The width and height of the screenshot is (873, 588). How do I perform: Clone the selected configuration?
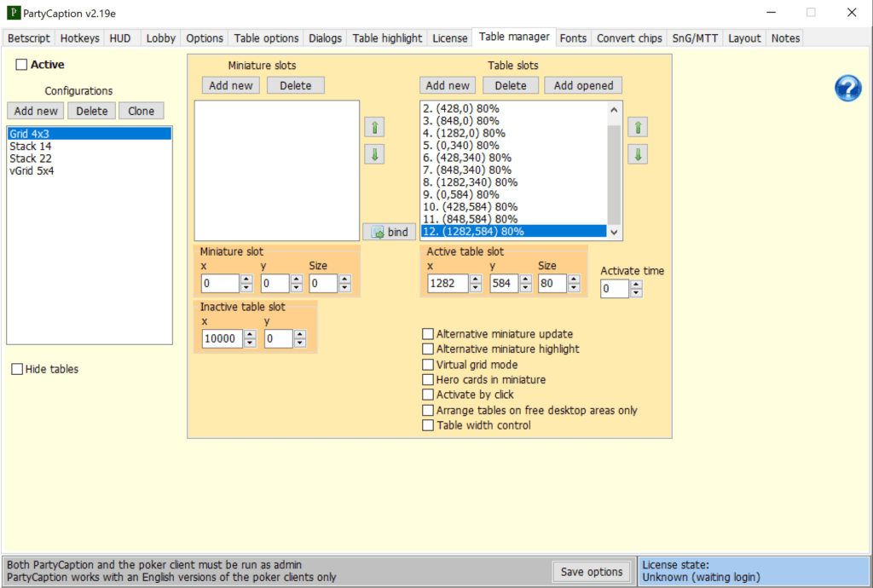pyautogui.click(x=141, y=111)
